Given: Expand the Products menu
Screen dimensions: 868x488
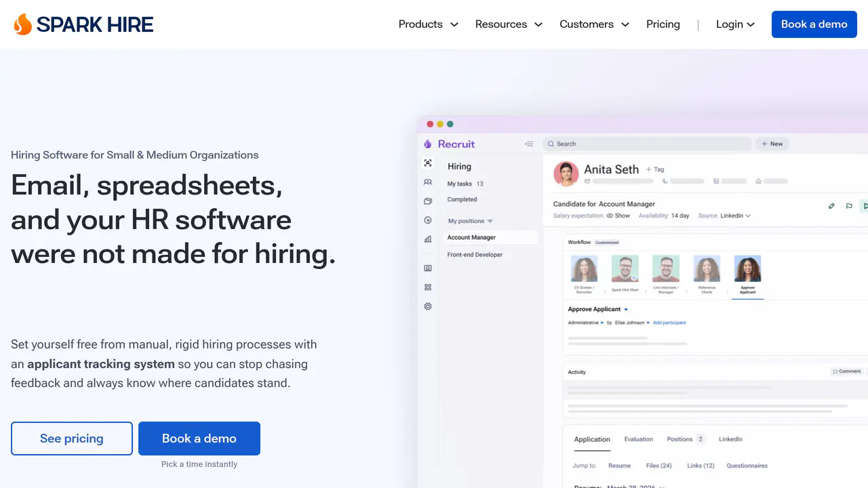Looking at the screenshot, I should (x=429, y=24).
